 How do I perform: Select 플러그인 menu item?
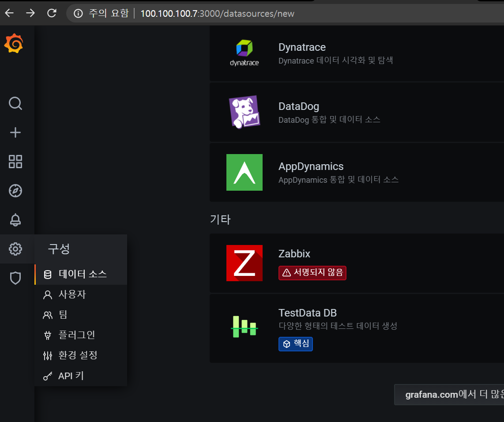81,335
